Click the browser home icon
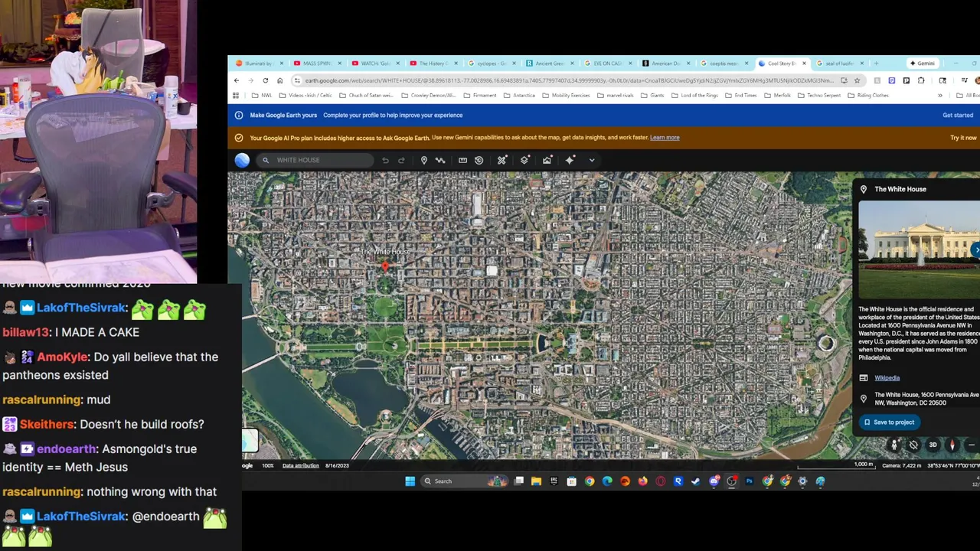The width and height of the screenshot is (980, 551). coord(280,80)
